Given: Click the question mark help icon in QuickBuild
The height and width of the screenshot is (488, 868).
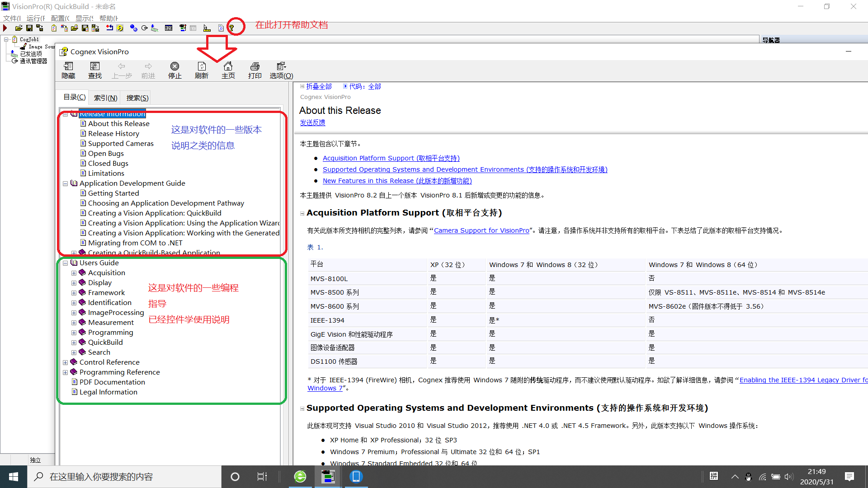Looking at the screenshot, I should pos(231,28).
